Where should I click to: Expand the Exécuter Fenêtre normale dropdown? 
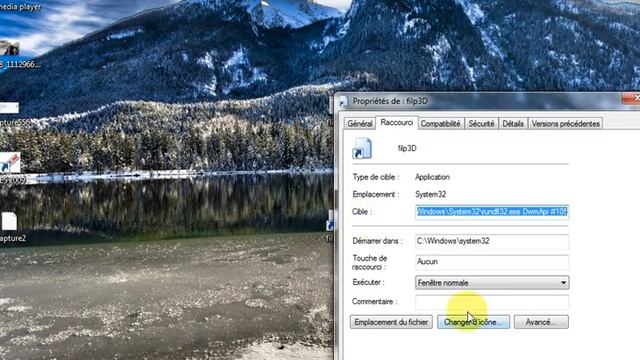click(x=492, y=282)
